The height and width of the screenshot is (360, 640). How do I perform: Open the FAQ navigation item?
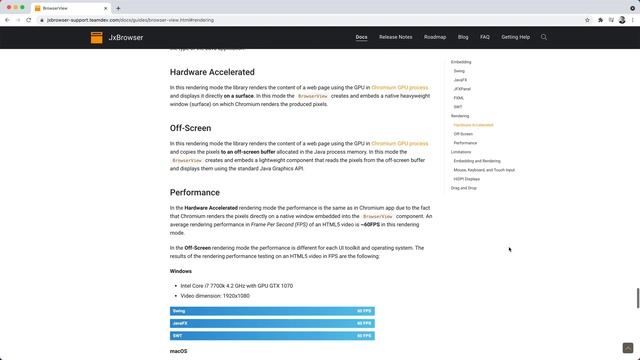click(484, 37)
